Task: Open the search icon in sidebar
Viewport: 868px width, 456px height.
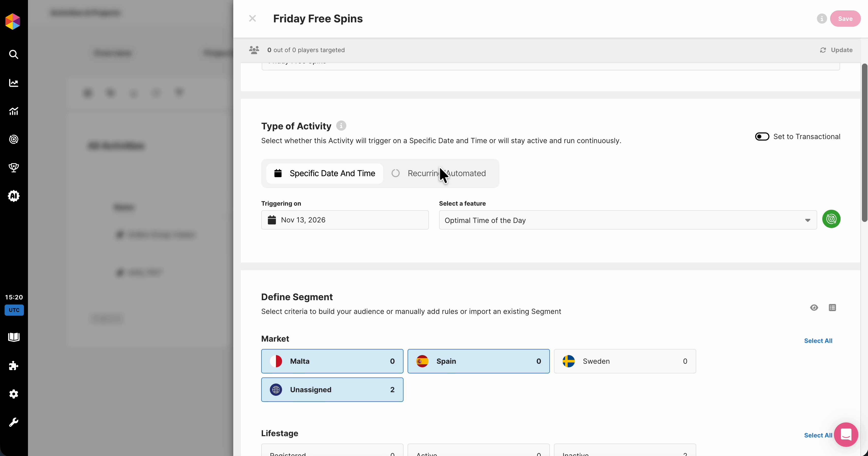Action: click(x=13, y=54)
